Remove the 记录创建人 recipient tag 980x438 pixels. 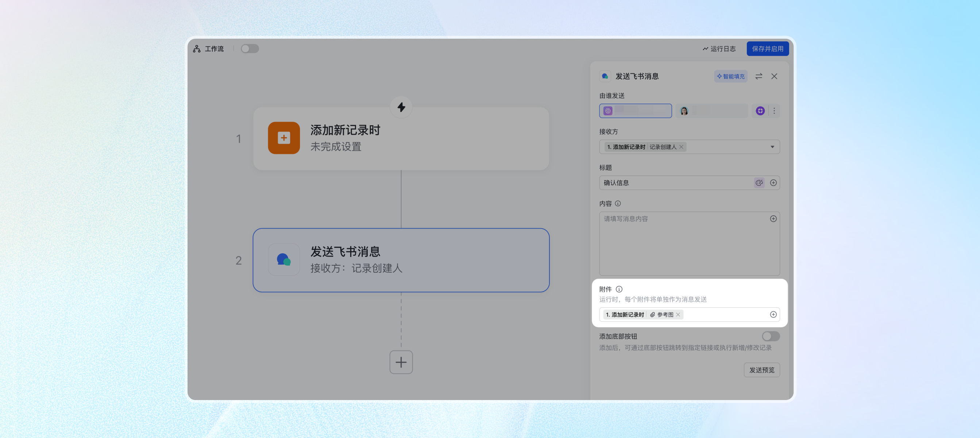pos(681,147)
